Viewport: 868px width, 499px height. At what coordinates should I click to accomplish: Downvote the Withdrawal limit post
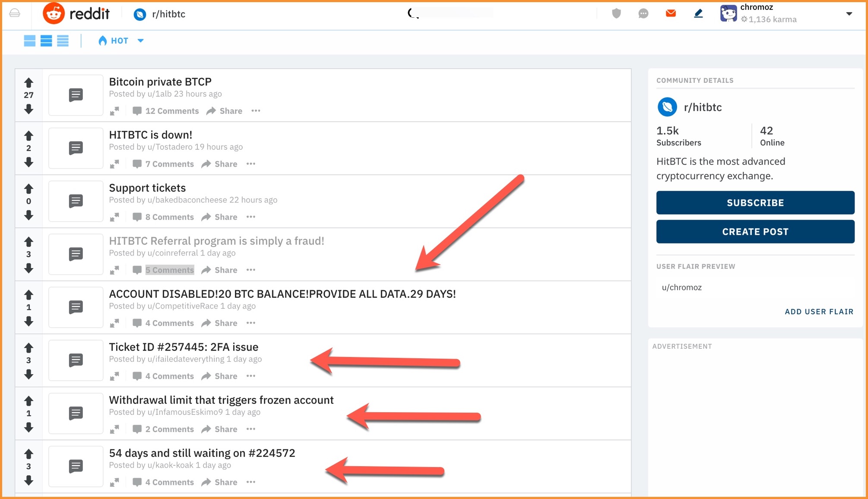pyautogui.click(x=29, y=427)
